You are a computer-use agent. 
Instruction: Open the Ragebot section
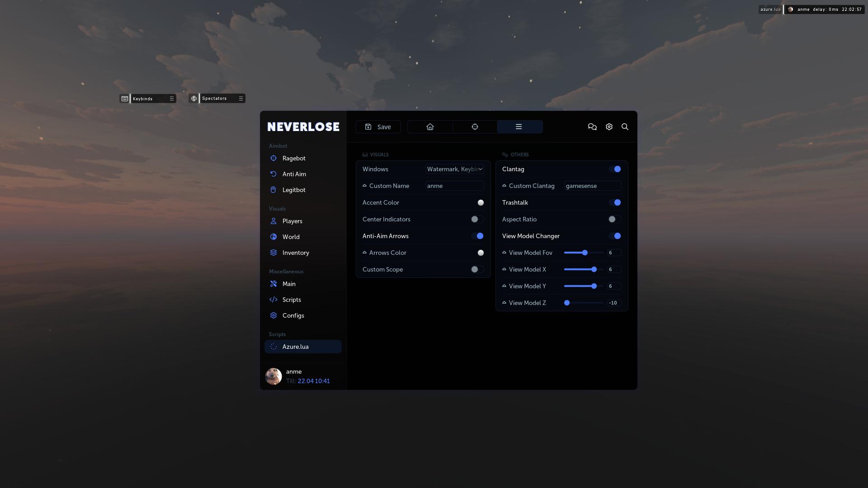pyautogui.click(x=294, y=158)
